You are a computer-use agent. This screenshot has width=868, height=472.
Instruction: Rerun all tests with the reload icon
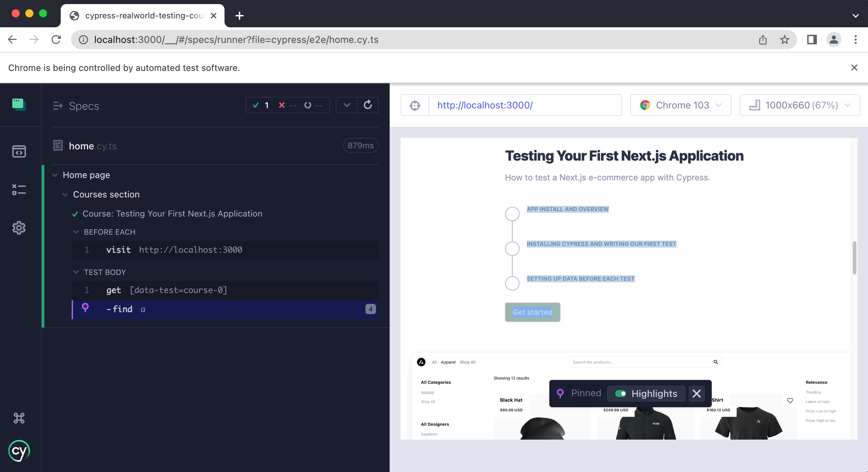tap(368, 105)
